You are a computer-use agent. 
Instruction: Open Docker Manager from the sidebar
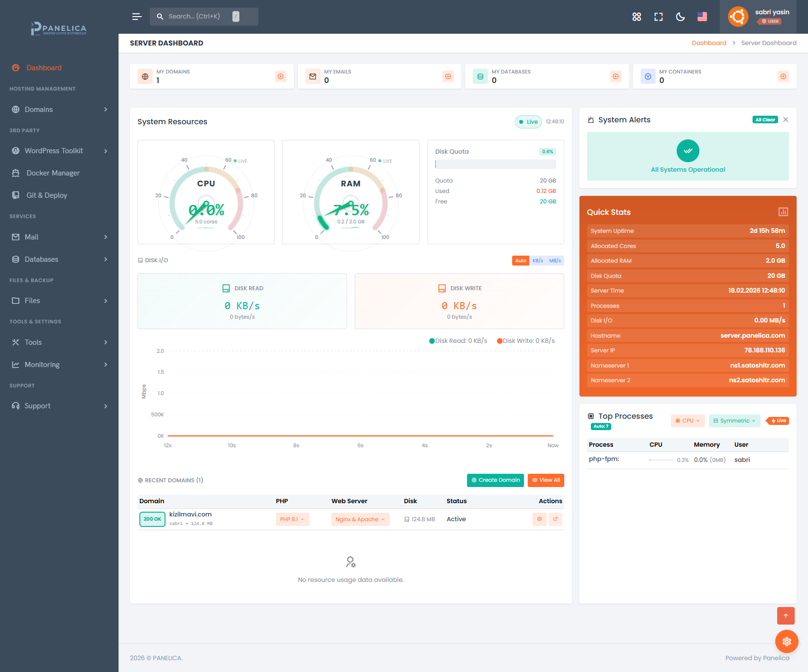click(x=53, y=173)
